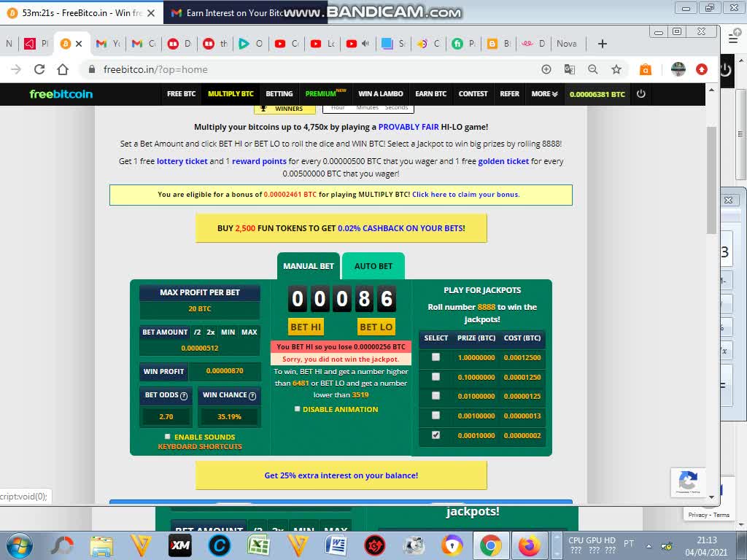Launch Excel from the taskbar

pos(258,545)
